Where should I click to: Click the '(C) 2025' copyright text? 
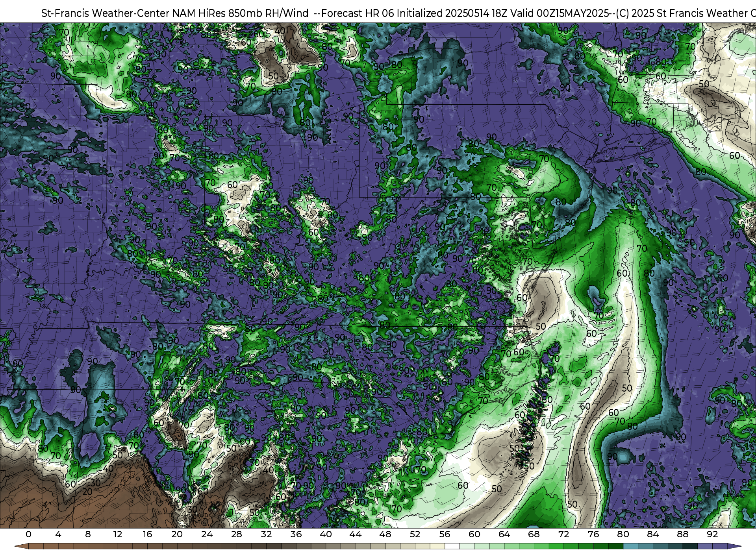pyautogui.click(x=635, y=13)
